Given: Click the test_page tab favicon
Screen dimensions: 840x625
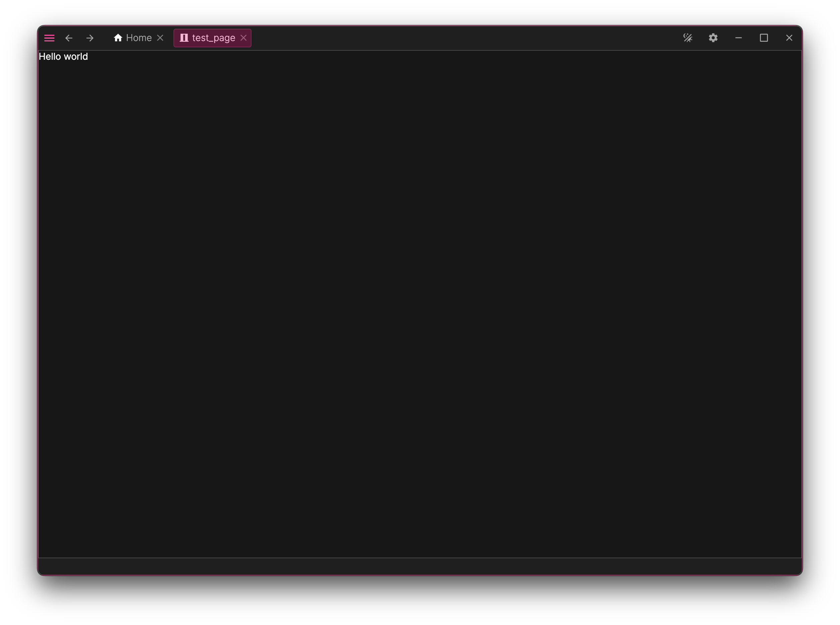Looking at the screenshot, I should pos(184,37).
